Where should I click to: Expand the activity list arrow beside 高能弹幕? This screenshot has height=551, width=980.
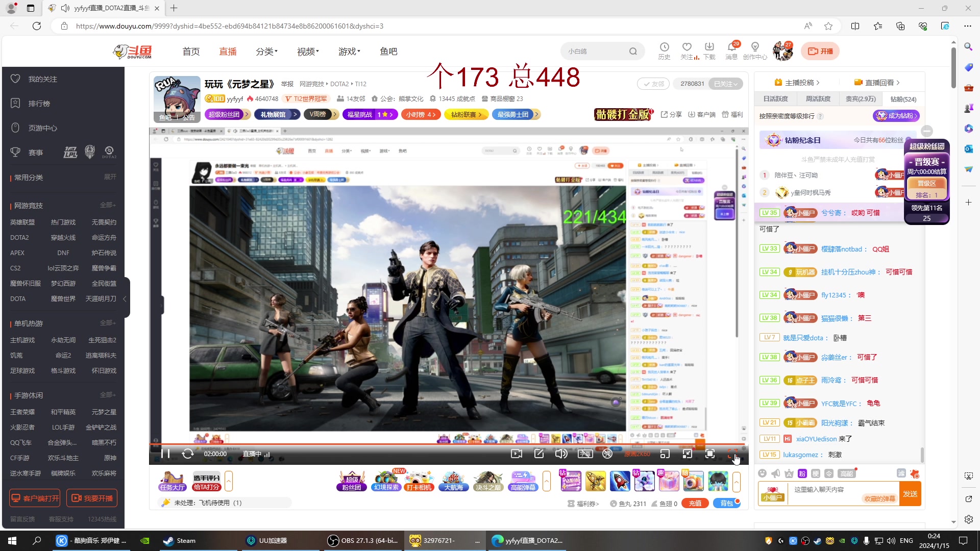547,481
